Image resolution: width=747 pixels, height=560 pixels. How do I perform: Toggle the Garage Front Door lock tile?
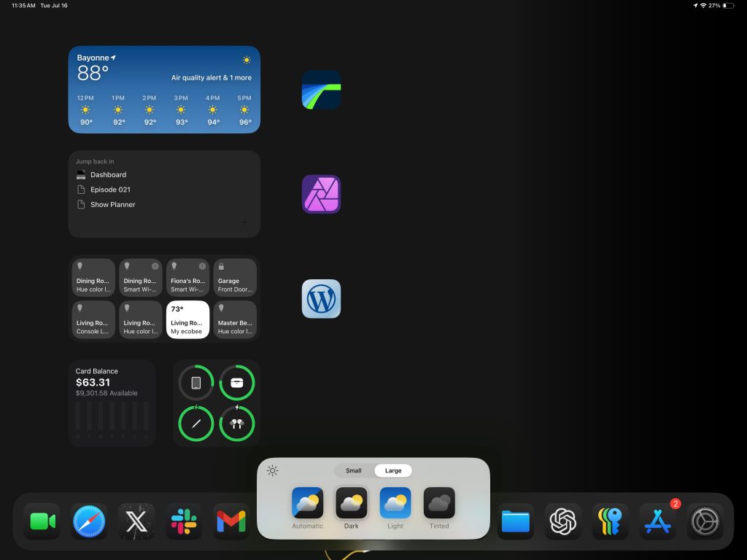coord(235,278)
